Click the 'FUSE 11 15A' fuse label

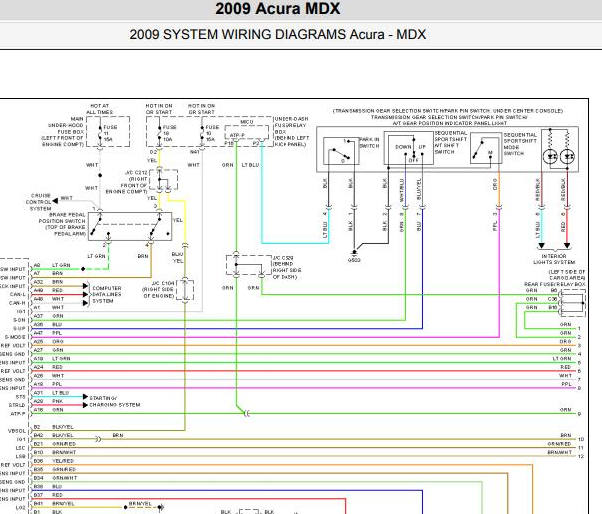[109, 133]
